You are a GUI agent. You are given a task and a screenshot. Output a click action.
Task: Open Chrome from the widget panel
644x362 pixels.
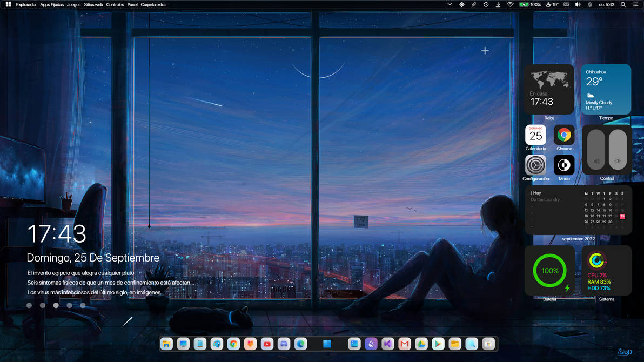click(x=564, y=136)
